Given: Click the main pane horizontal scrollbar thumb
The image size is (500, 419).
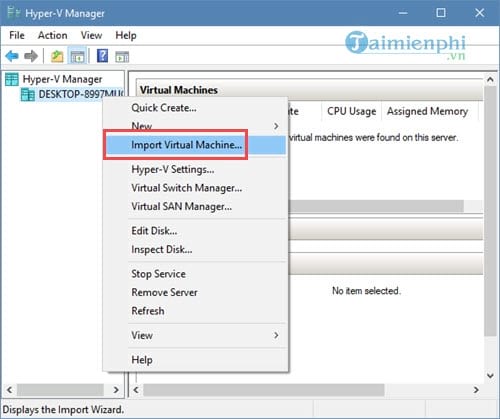Looking at the screenshot, I should (x=264, y=390).
